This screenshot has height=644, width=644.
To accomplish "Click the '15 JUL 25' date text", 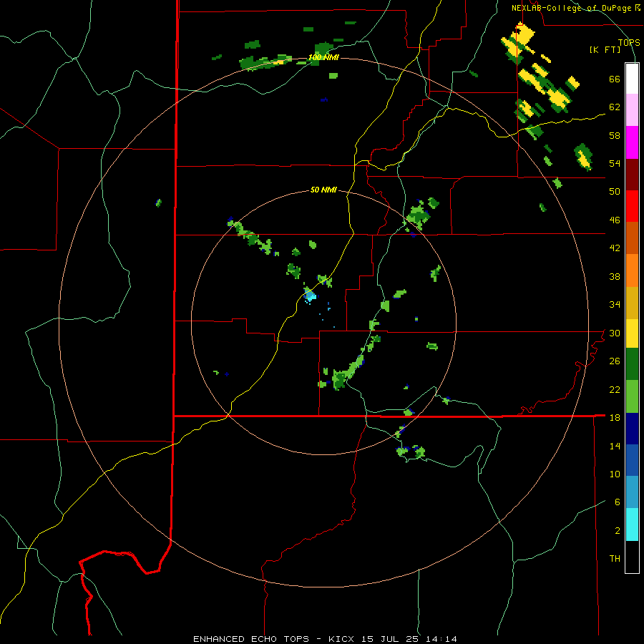I will tap(390, 639).
